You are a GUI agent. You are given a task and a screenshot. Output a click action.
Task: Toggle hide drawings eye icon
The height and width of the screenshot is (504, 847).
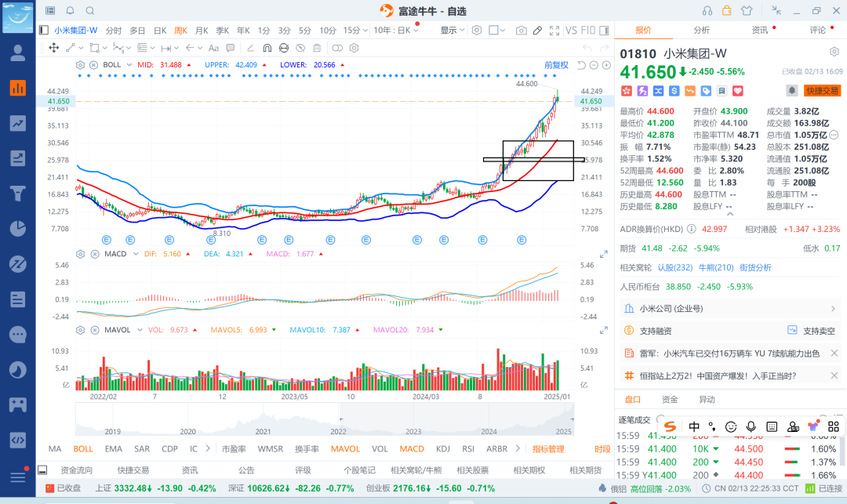pyautogui.click(x=300, y=48)
